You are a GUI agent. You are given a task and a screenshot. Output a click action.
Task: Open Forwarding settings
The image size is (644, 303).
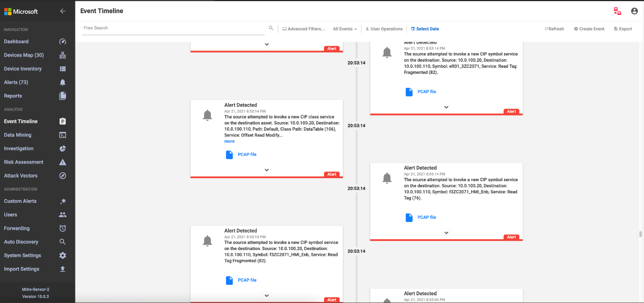17,228
